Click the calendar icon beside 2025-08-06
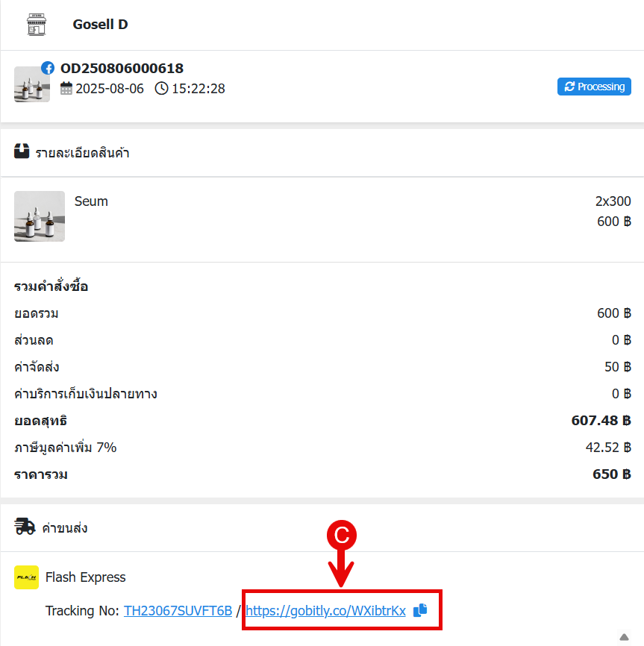The image size is (644, 646). pos(66,89)
